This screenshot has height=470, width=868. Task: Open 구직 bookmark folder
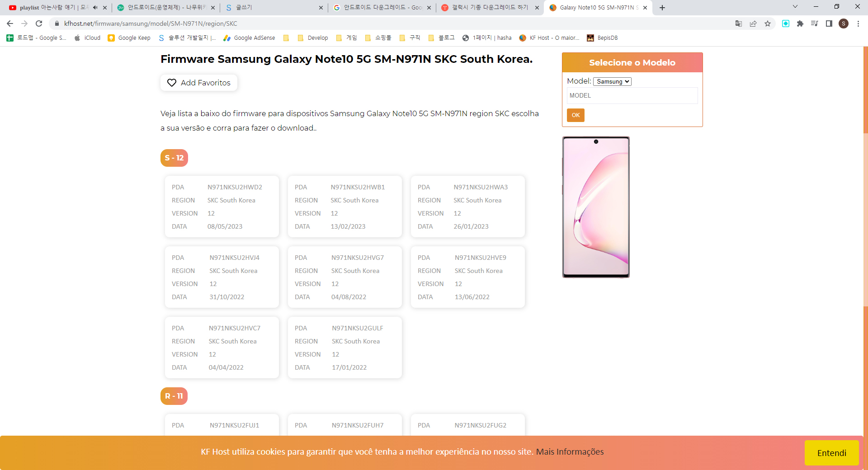click(x=410, y=38)
